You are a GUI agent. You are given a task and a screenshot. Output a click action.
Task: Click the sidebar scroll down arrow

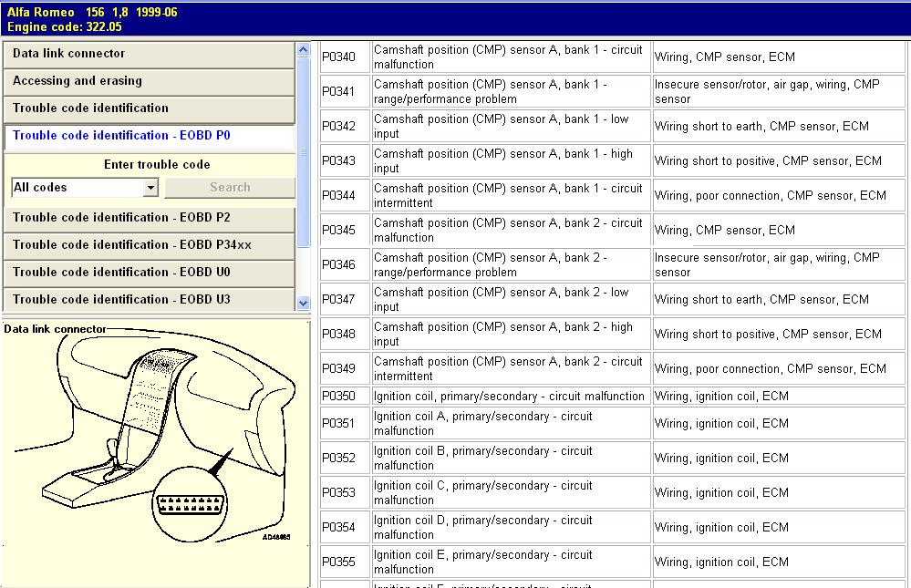click(x=304, y=303)
